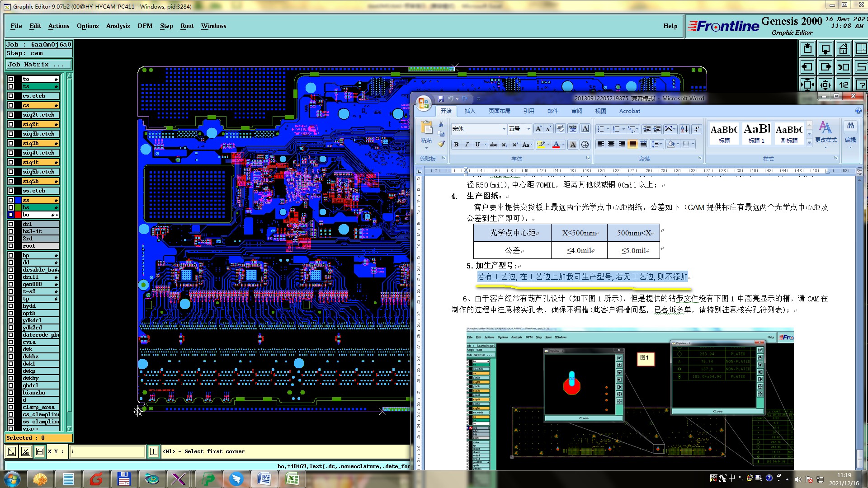Toggle bold formatting in Word ribbon

[456, 145]
